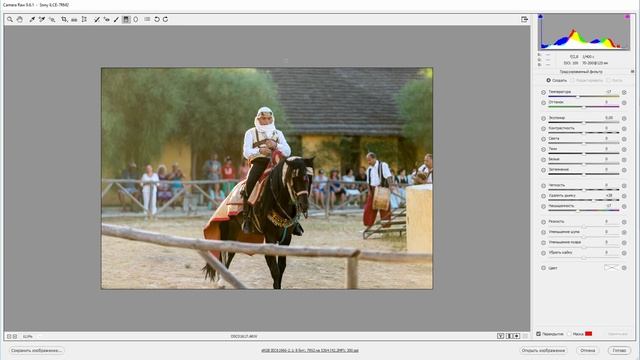Viewport: 640px width, 360px height.
Task: Decrease Тени with minus button
Action: point(543,149)
